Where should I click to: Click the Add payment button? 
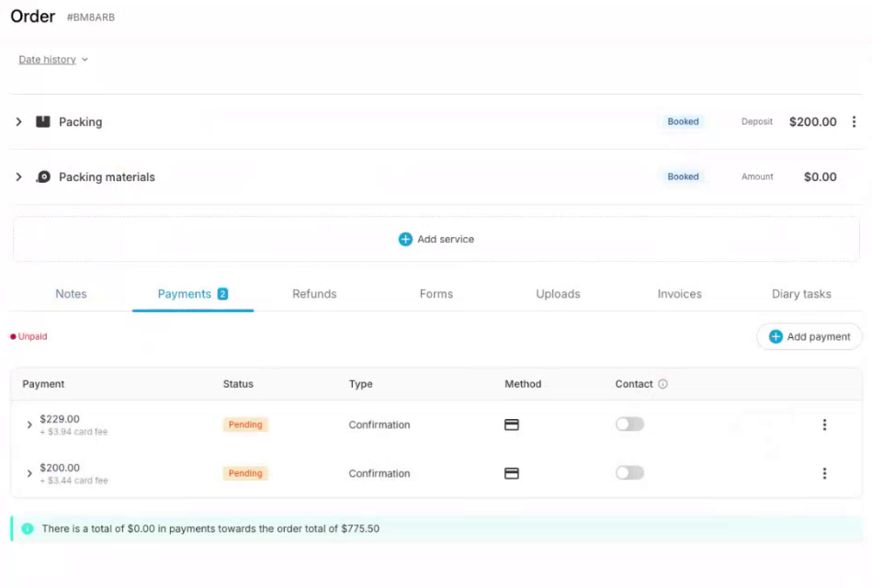tap(810, 336)
